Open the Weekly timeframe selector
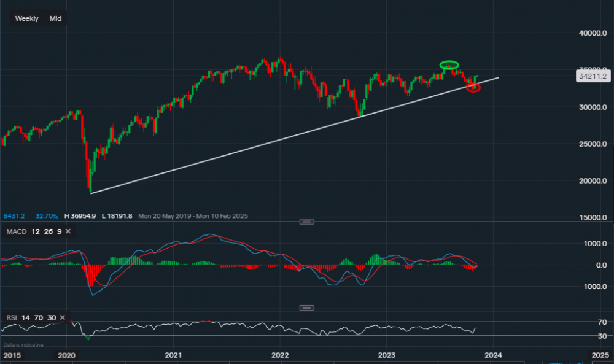The image size is (614, 364). 26,18
